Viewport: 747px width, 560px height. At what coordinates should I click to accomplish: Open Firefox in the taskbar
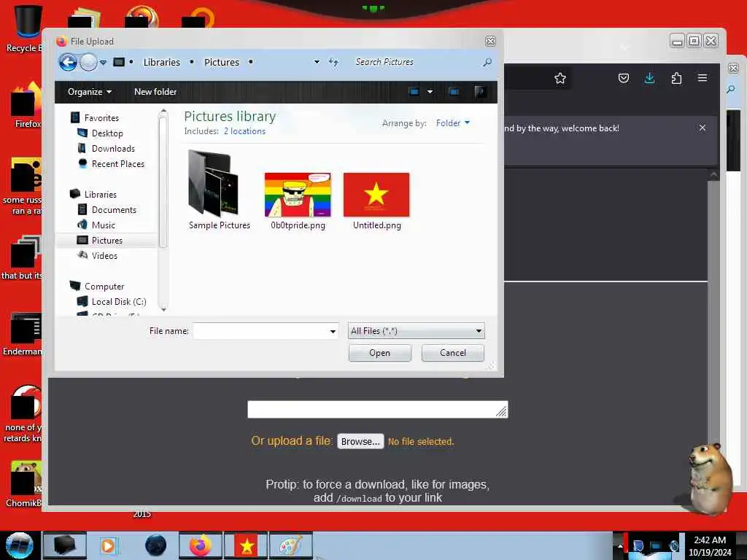pos(200,545)
